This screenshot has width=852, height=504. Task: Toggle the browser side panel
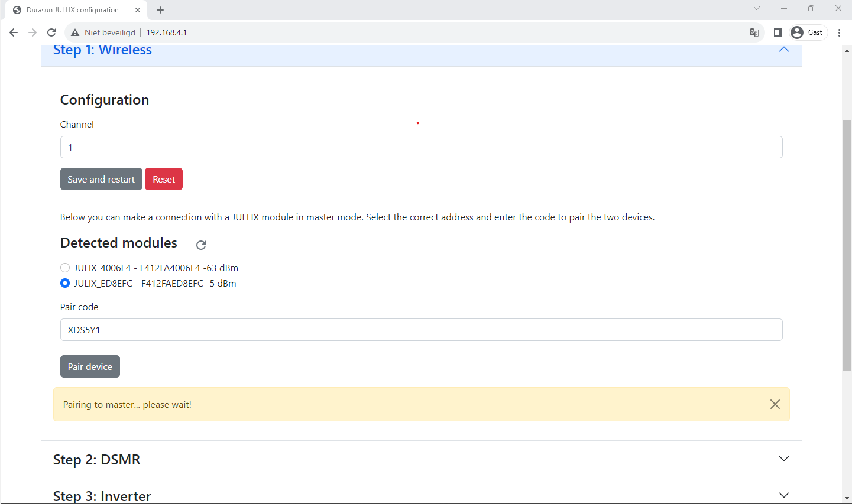(778, 32)
